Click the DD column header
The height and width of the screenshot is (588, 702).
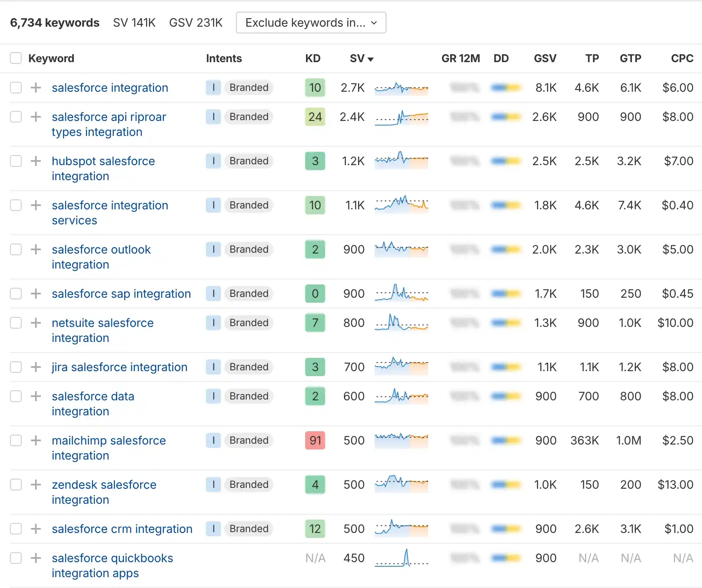[x=501, y=58]
